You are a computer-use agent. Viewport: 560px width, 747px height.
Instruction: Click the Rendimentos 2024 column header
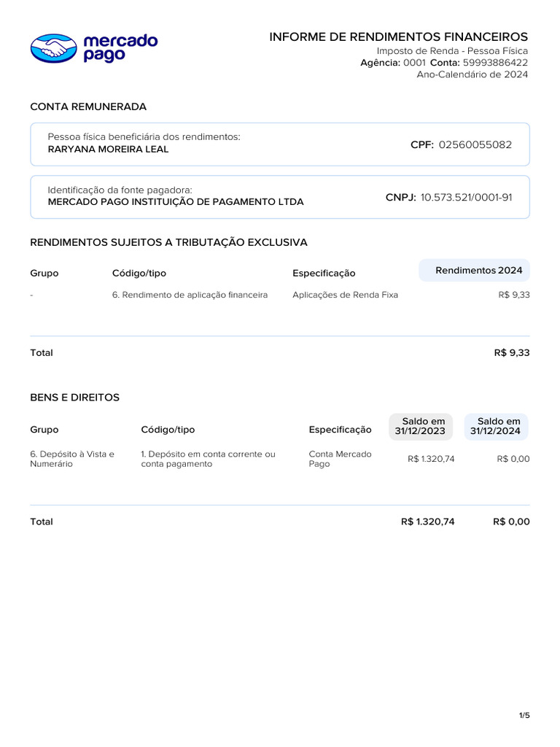478,271
